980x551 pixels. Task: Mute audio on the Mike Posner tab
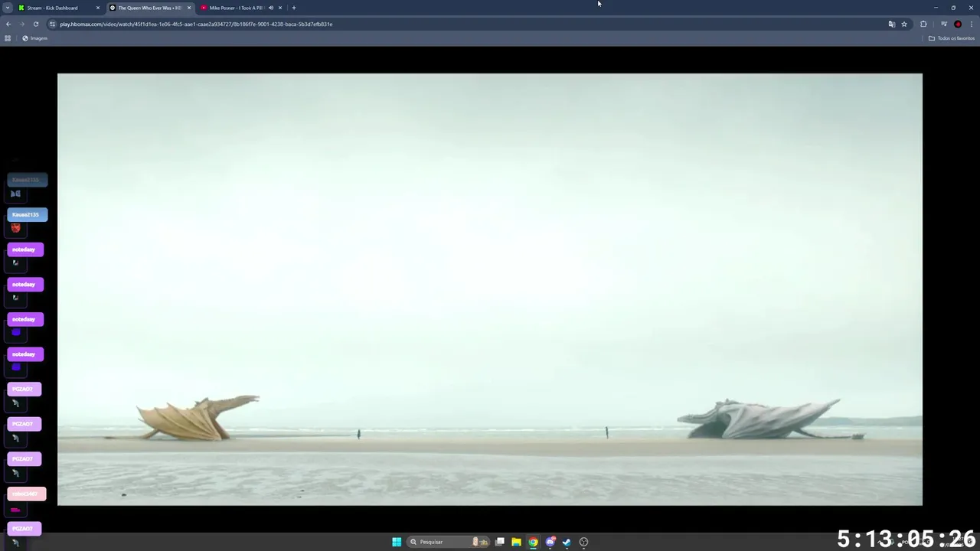pyautogui.click(x=270, y=8)
